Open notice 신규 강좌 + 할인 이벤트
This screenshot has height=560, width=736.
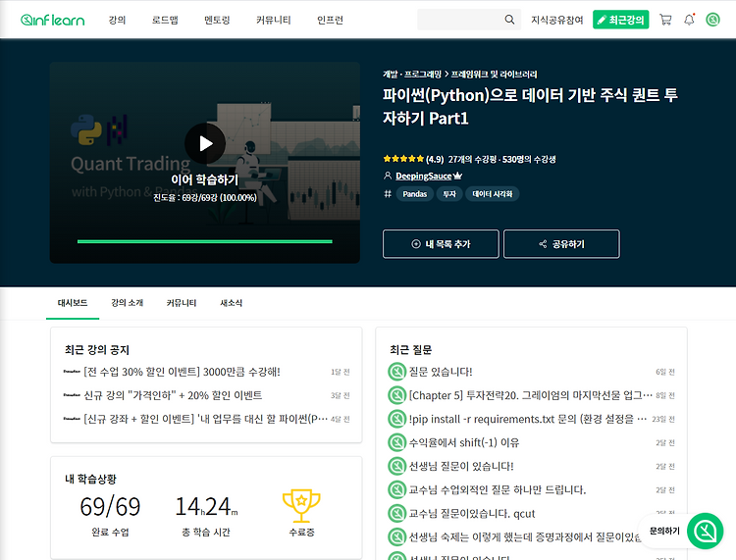pyautogui.click(x=206, y=419)
